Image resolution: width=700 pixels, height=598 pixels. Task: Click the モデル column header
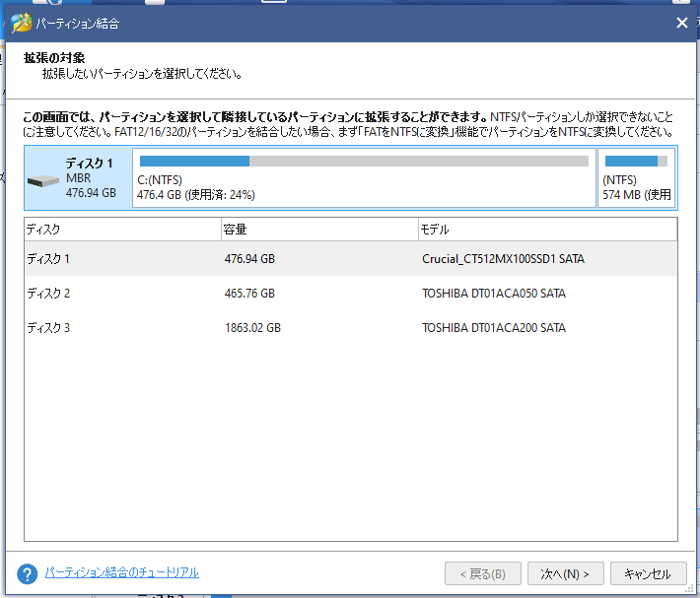pos(548,230)
